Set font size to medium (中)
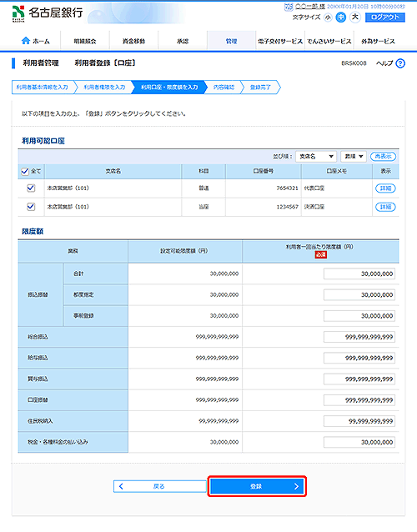Image resolution: width=417 pixels, height=532 pixels. (x=341, y=18)
